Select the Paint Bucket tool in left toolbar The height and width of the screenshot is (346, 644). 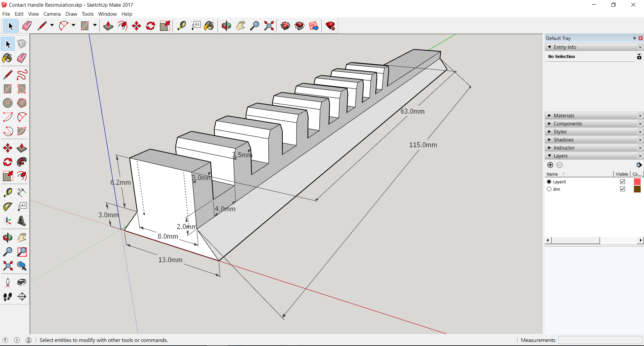pyautogui.click(x=7, y=58)
